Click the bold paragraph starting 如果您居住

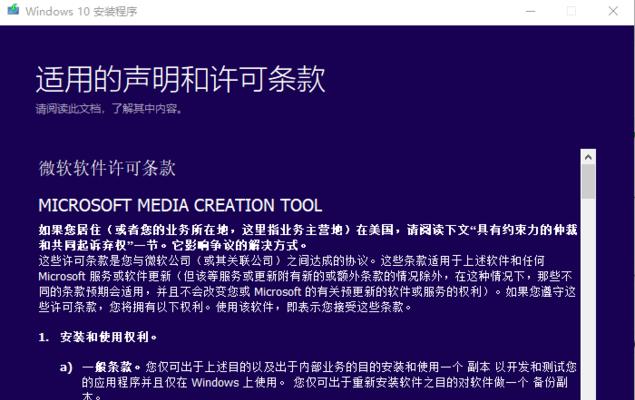click(x=308, y=237)
